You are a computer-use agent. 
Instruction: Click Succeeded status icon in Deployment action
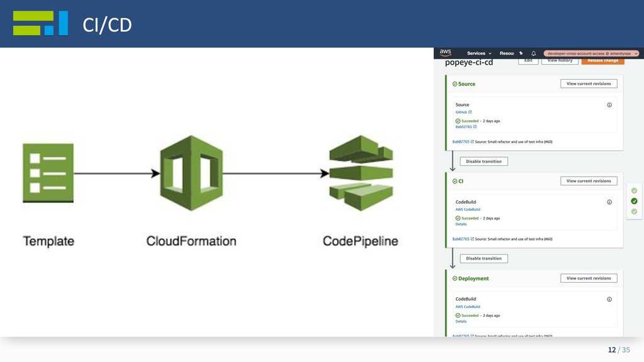click(458, 315)
